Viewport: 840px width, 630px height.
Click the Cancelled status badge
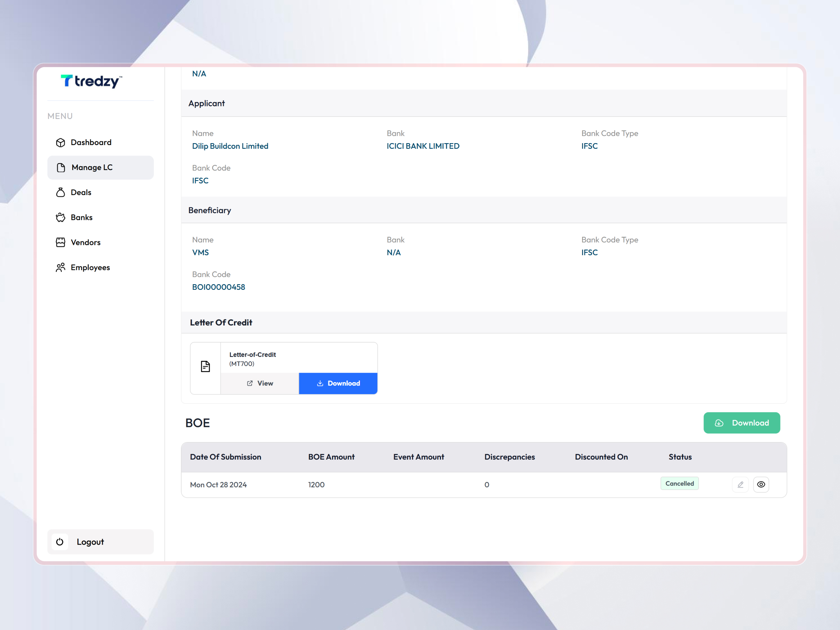pos(679,483)
